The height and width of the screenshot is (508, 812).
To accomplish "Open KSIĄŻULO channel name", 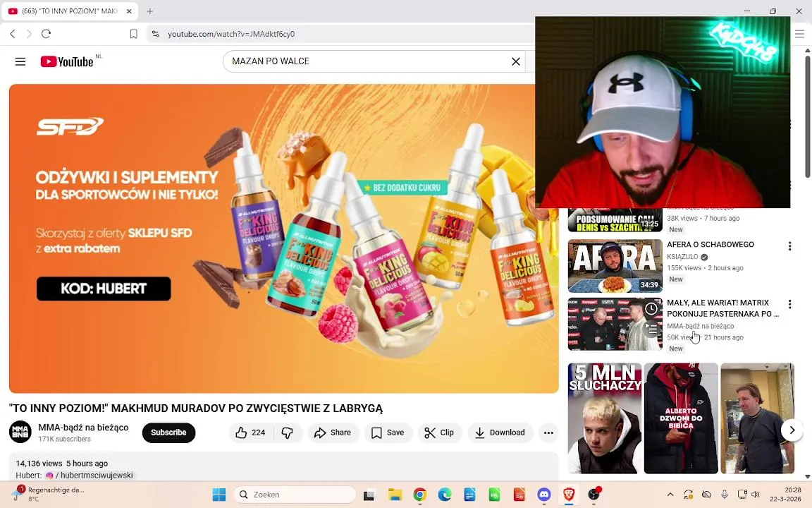I will 682,257.
